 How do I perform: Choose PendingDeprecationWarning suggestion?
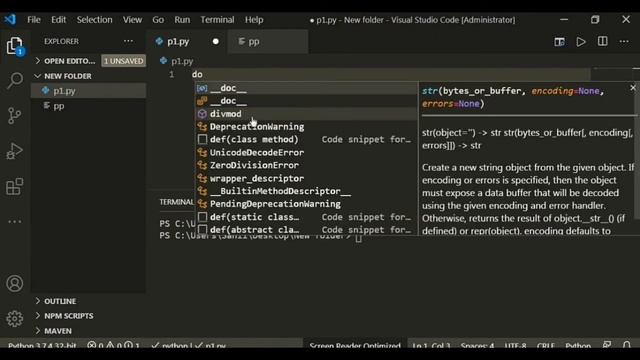point(306,204)
